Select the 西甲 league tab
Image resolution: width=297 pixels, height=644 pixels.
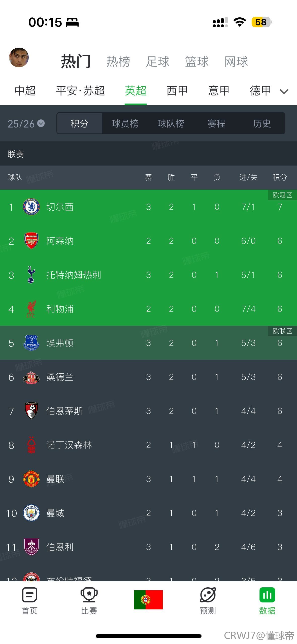pos(177,91)
